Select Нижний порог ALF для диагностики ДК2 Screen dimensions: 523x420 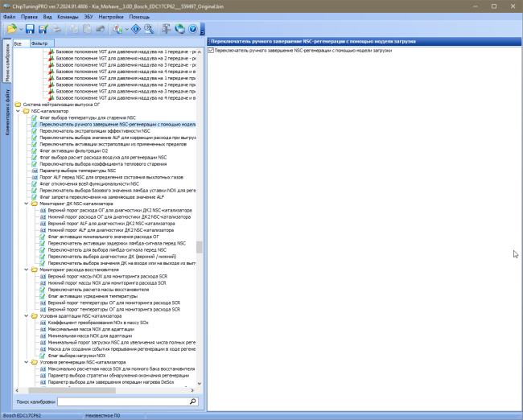click(111, 230)
